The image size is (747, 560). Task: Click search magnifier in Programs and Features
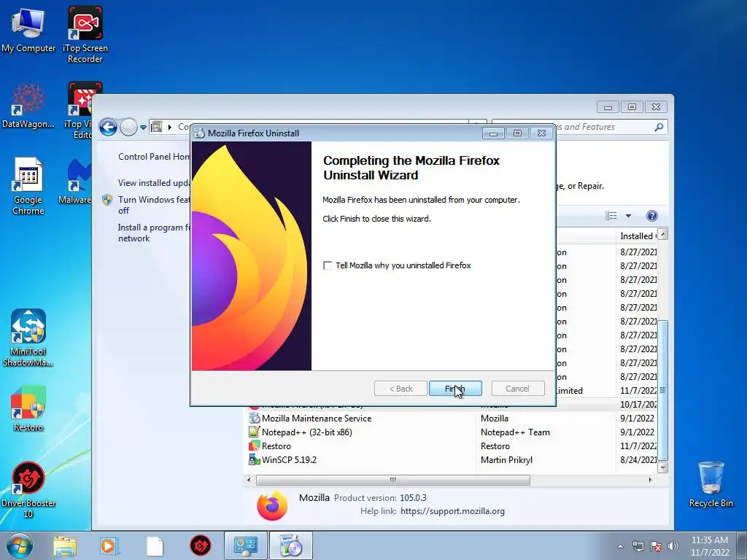point(659,127)
